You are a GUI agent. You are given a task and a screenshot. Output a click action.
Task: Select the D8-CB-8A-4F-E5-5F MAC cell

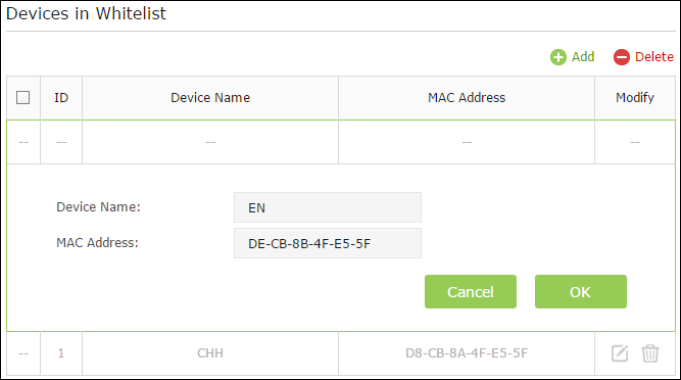coord(466,353)
